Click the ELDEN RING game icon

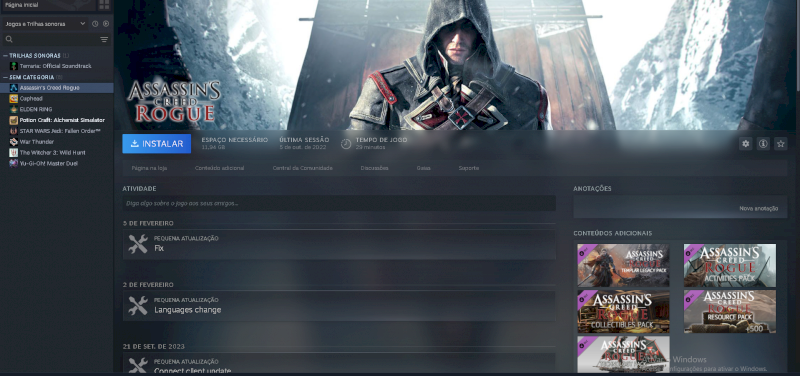point(14,109)
